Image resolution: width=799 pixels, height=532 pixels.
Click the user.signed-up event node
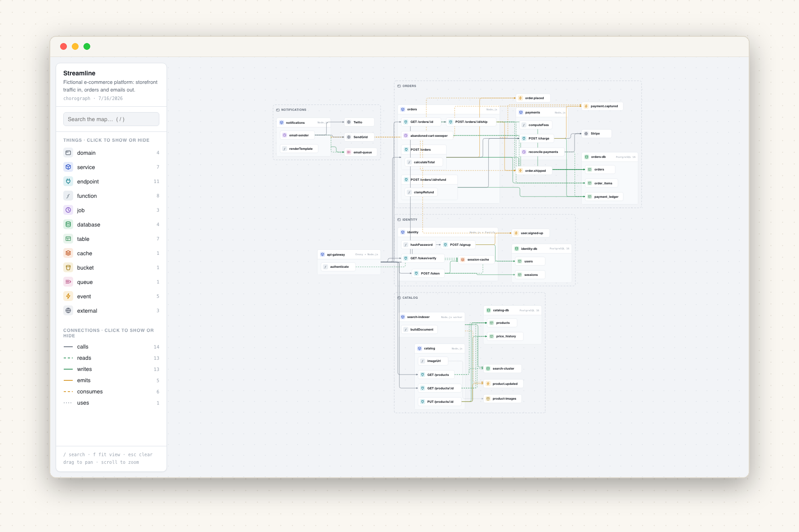[531, 233]
